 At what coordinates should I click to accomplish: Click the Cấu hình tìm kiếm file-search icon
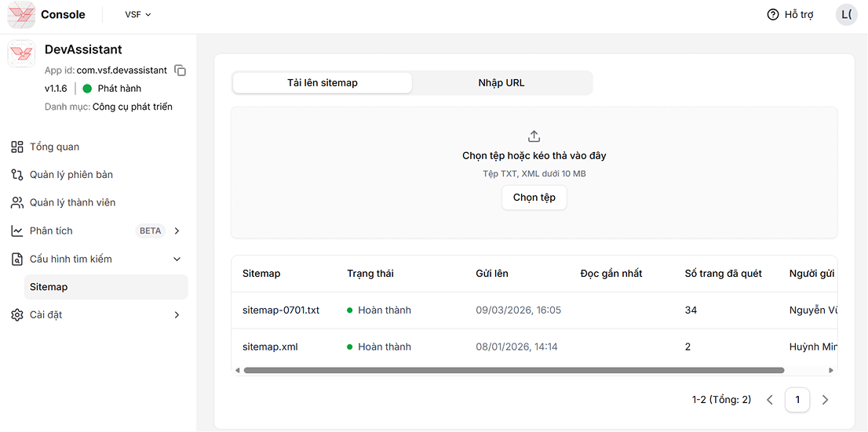pyautogui.click(x=17, y=259)
